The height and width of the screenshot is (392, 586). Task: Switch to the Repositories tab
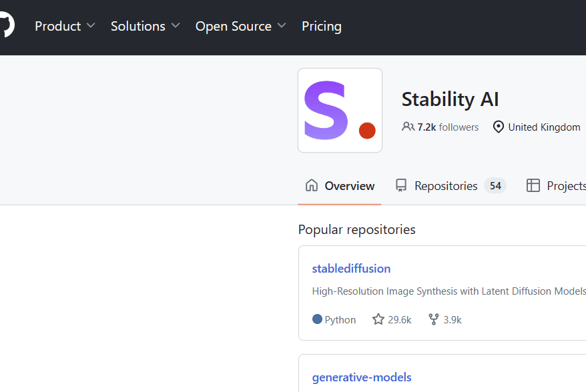[451, 185]
